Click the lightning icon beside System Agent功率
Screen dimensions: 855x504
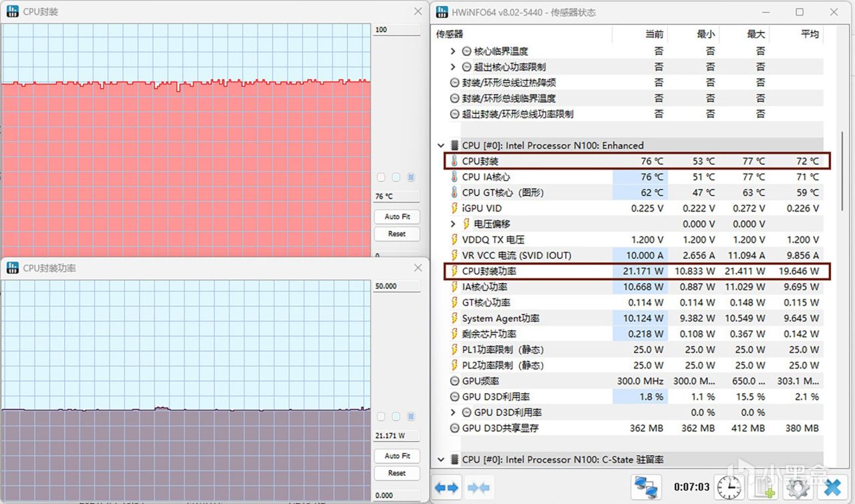[454, 318]
